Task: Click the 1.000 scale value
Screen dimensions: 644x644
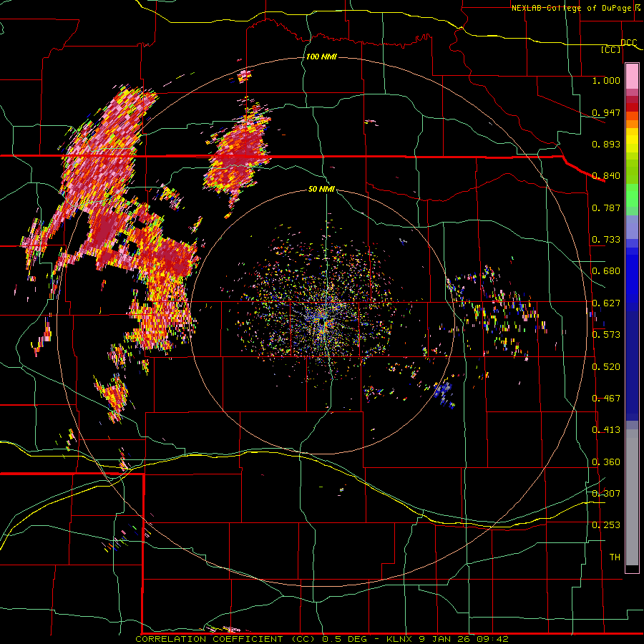Action: [606, 80]
